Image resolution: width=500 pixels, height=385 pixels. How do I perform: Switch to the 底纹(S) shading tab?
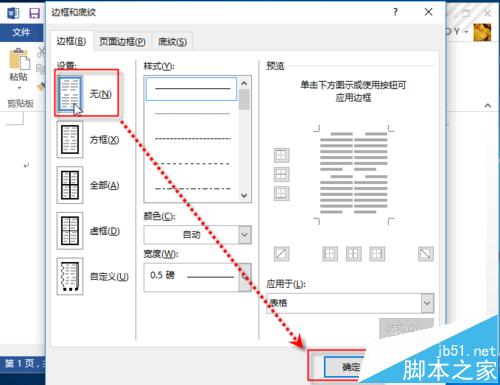[172, 42]
